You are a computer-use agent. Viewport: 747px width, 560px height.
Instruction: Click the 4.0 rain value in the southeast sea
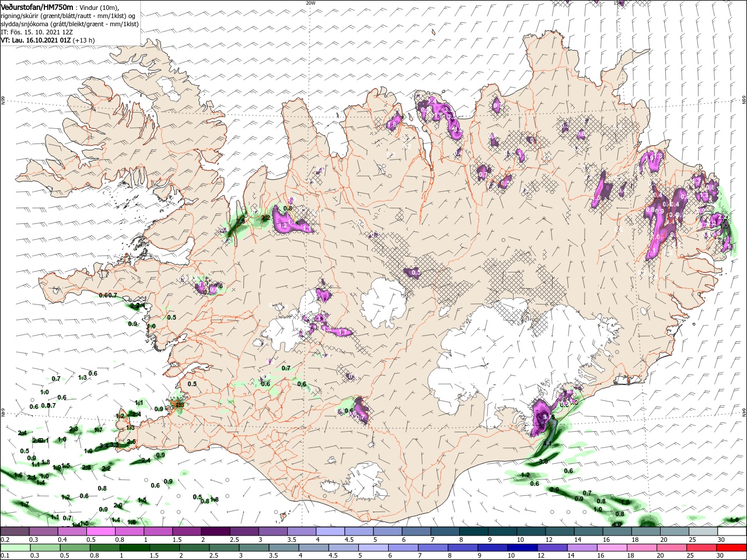617,525
